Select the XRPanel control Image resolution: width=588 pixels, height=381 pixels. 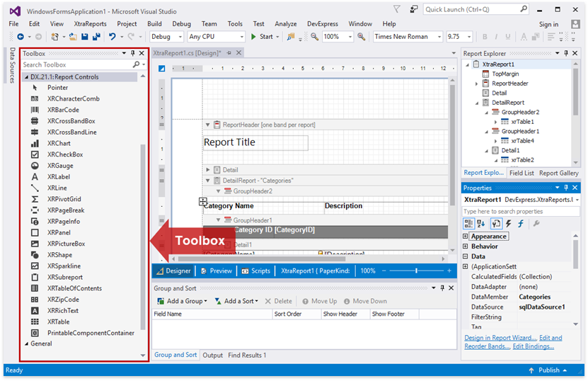click(59, 233)
